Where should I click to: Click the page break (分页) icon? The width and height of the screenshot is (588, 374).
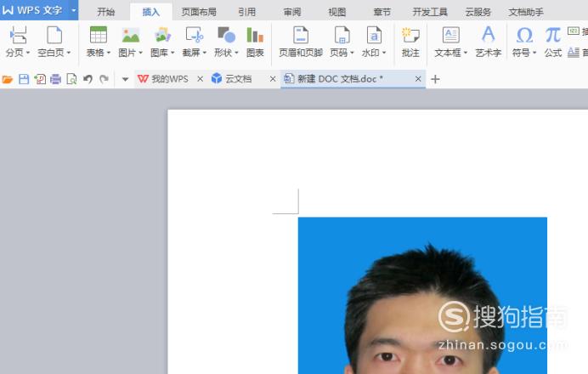[18, 35]
